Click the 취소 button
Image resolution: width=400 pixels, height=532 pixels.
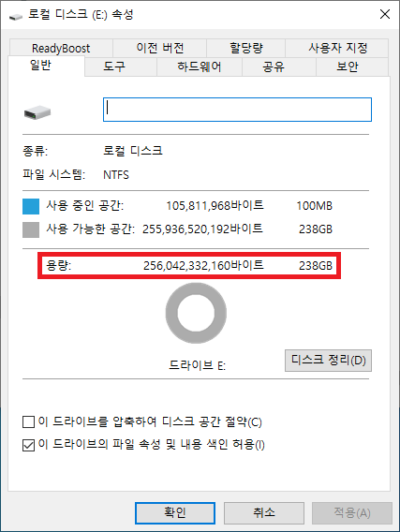tap(263, 513)
